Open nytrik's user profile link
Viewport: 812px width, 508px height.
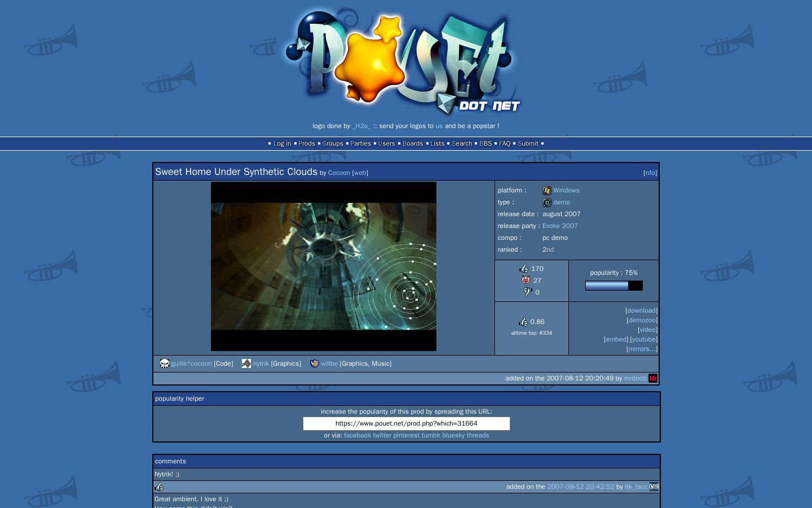(x=261, y=364)
